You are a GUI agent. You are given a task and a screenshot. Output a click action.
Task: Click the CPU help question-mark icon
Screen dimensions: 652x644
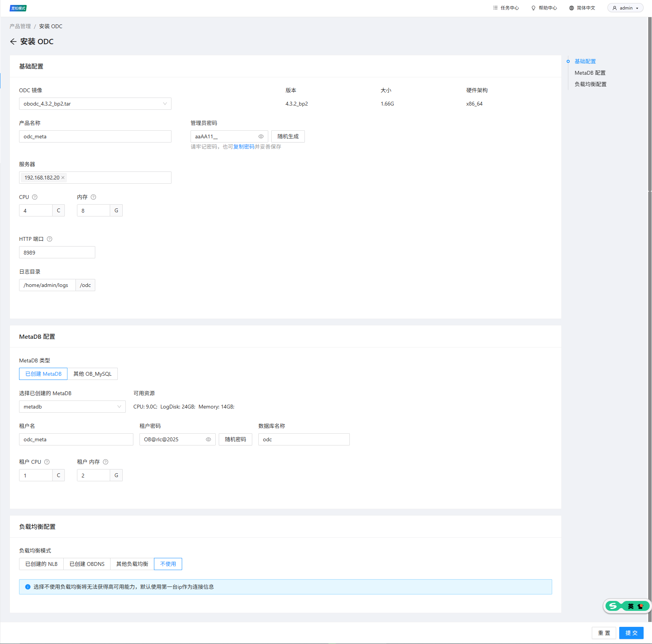[x=35, y=197]
